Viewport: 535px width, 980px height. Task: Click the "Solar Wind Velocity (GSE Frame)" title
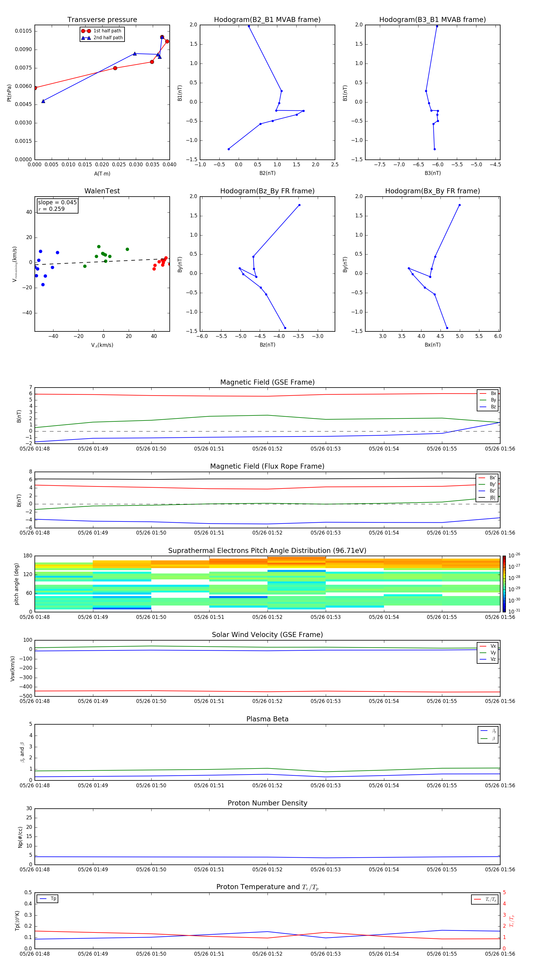pyautogui.click(x=267, y=635)
